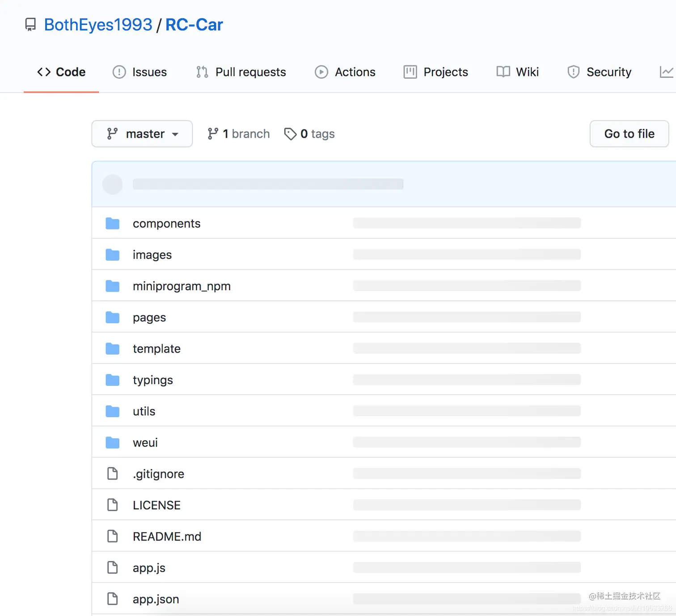Open the Security tab
The height and width of the screenshot is (616, 676).
click(x=599, y=72)
